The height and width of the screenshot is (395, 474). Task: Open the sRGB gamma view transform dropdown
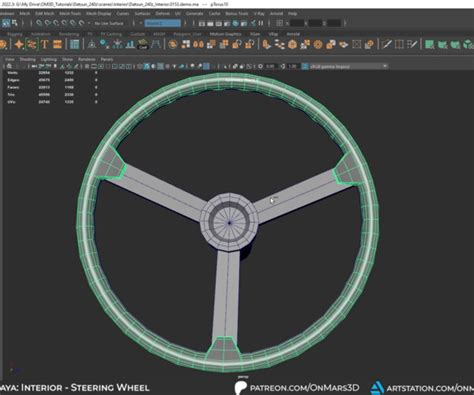click(349, 66)
